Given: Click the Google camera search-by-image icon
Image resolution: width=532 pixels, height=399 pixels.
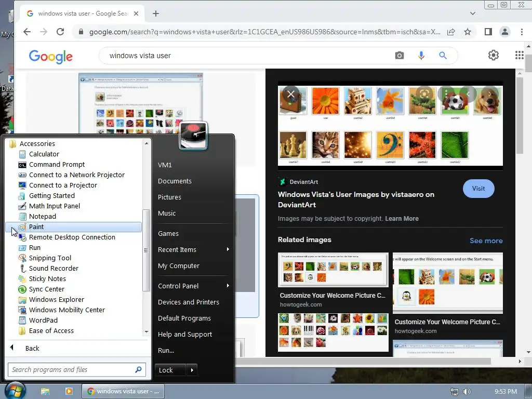Looking at the screenshot, I should [400, 55].
